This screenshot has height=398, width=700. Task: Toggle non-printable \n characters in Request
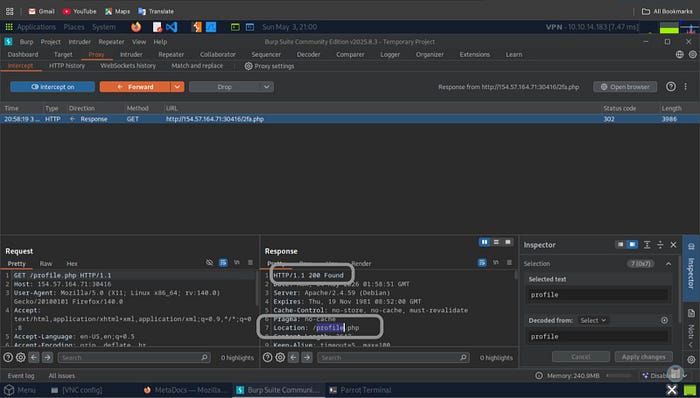237,262
